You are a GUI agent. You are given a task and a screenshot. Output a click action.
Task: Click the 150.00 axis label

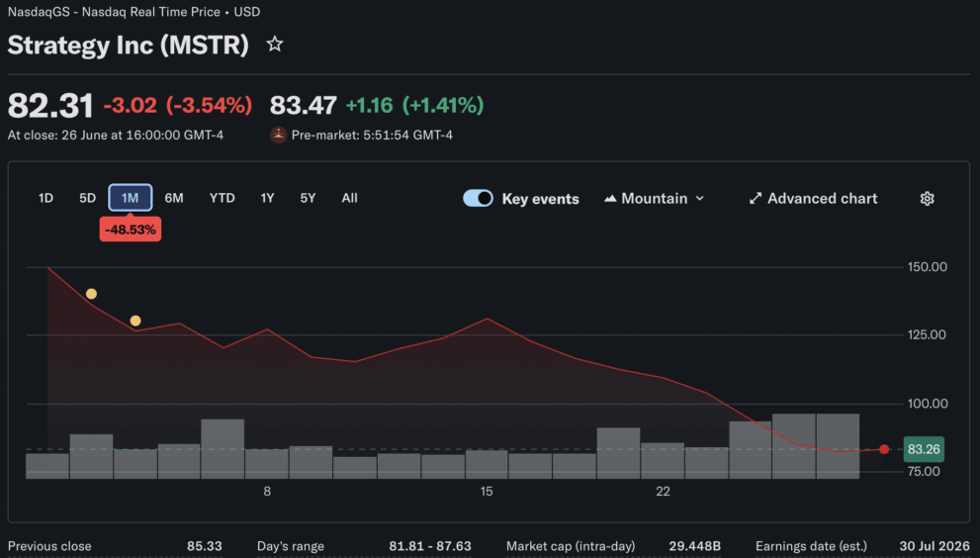tap(928, 267)
